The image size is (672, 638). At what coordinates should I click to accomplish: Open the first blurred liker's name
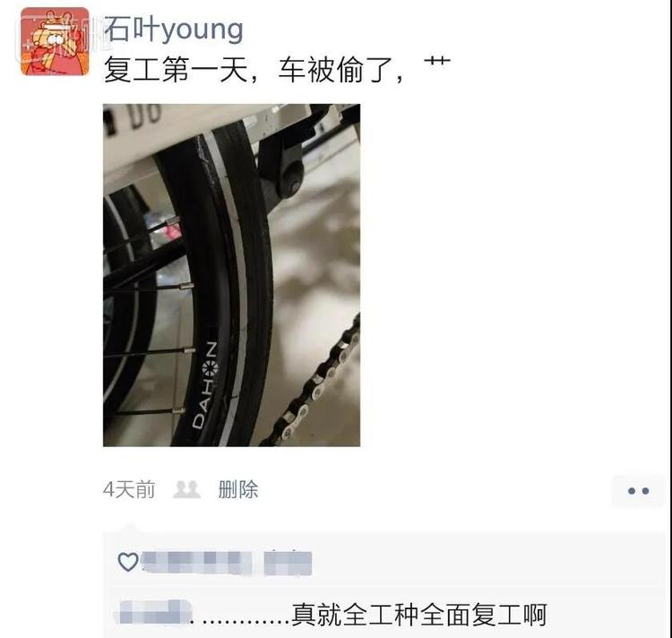tap(196, 563)
